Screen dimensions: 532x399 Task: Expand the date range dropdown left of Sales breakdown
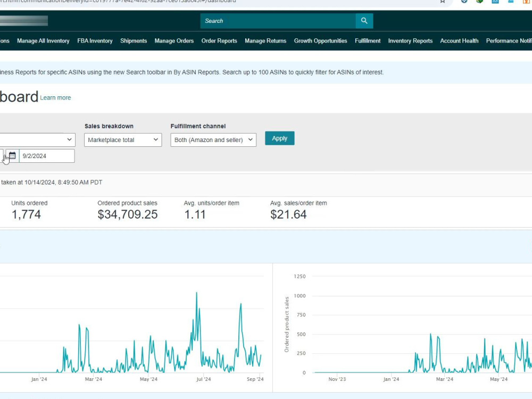tap(37, 140)
